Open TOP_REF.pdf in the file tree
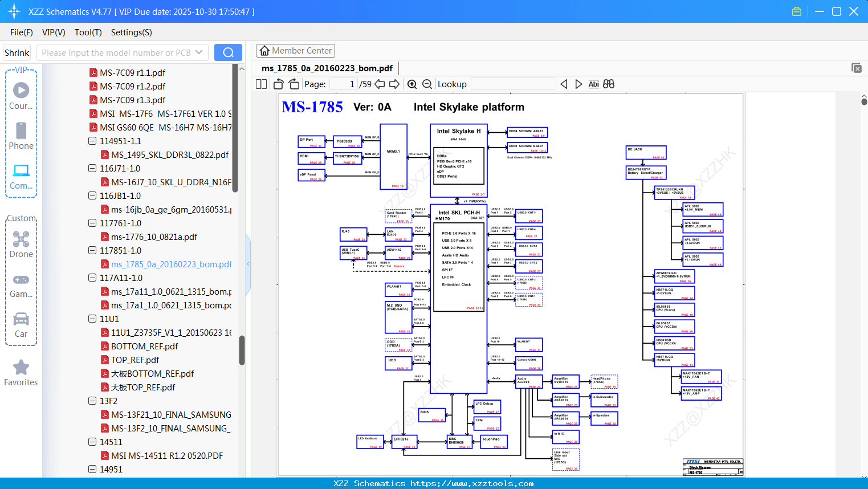Viewport: 868px width, 489px height. pyautogui.click(x=135, y=360)
